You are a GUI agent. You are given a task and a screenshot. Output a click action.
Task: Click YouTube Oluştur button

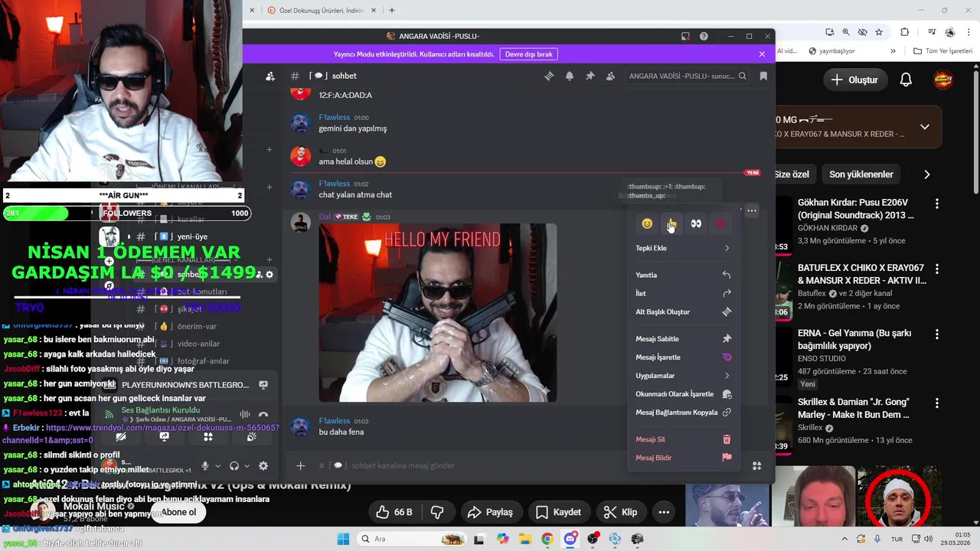[854, 80]
